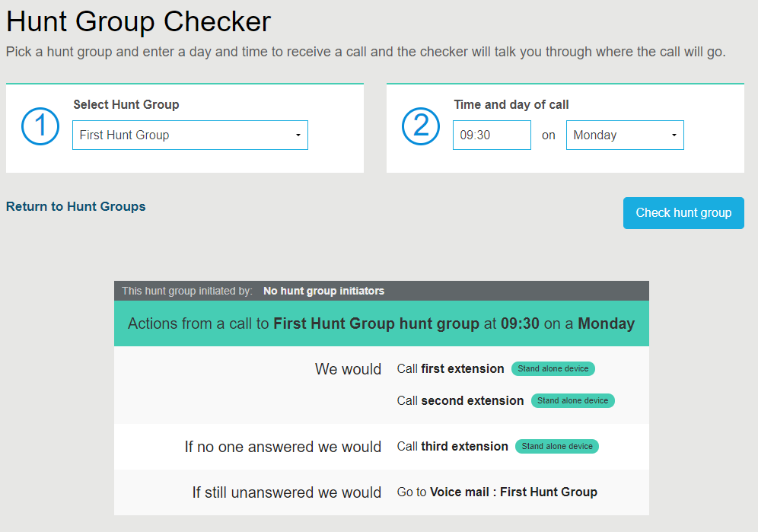Select the No hunt group initiators header text
Screen dimensions: 758x532
(323, 291)
